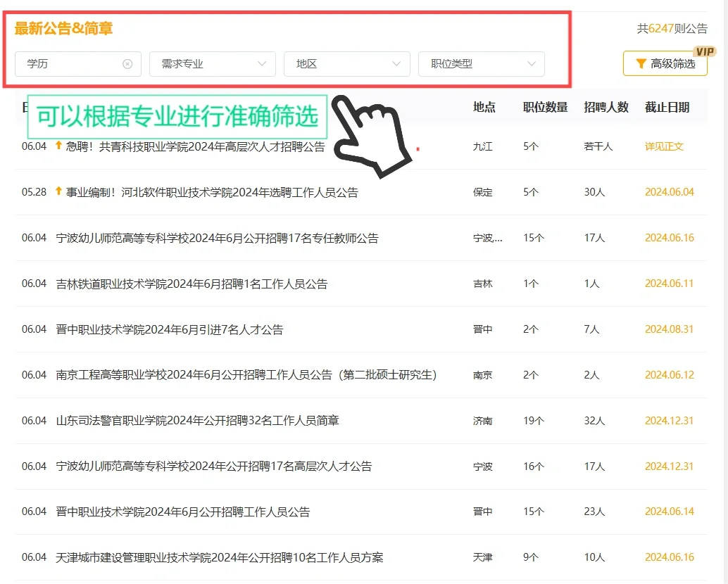Image resolution: width=728 pixels, height=584 pixels.
Task: Open 宁波幼儿师范 招聘17名高层次人才公告
Action: pos(214,466)
